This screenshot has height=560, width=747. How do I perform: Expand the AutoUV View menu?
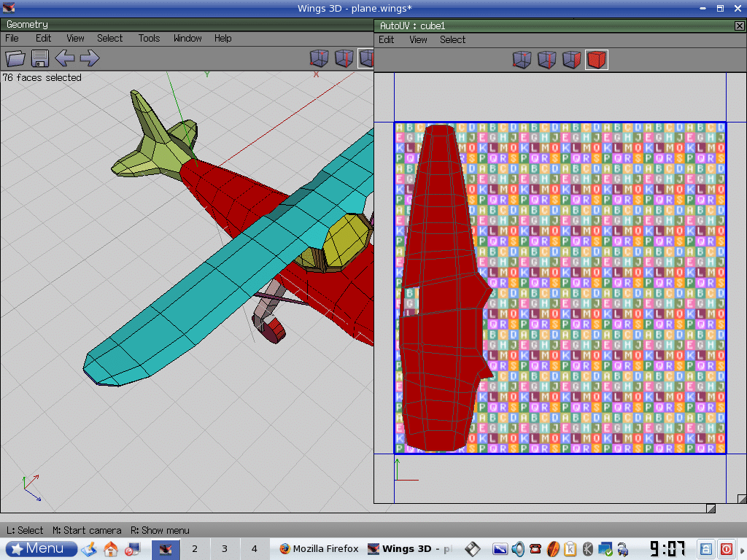[418, 39]
